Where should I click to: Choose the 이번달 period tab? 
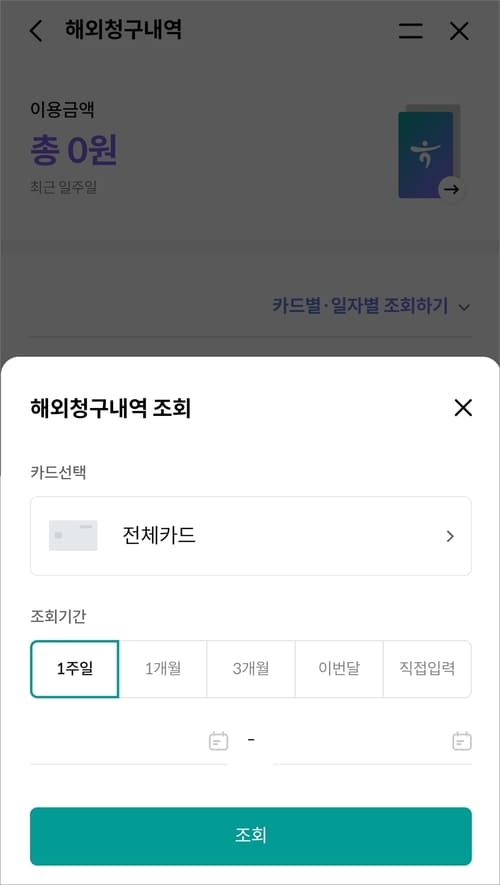339,669
